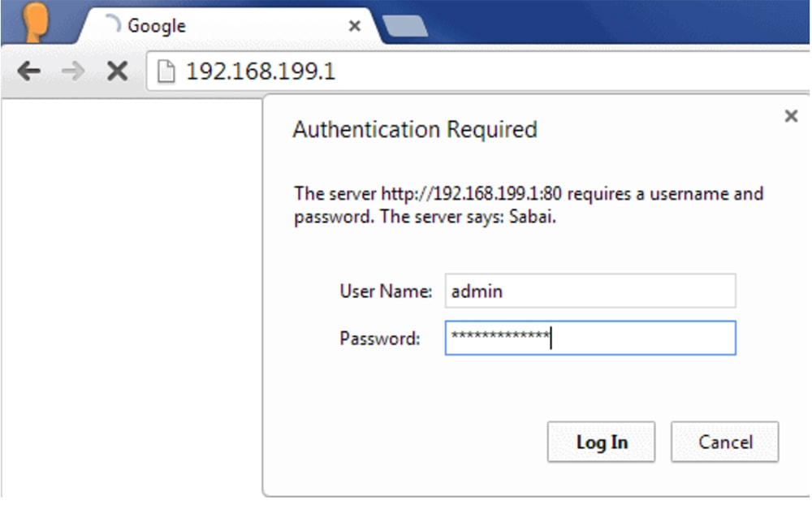Go back using the back arrow
The height and width of the screenshot is (505, 812).
click(28, 71)
